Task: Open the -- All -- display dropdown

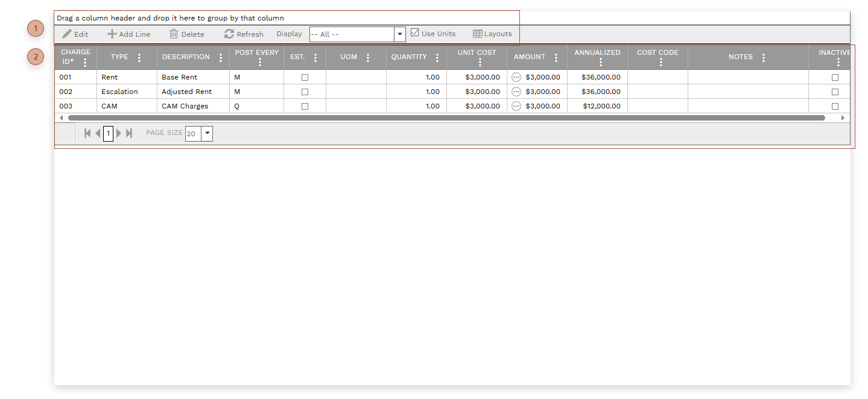Action: click(400, 34)
